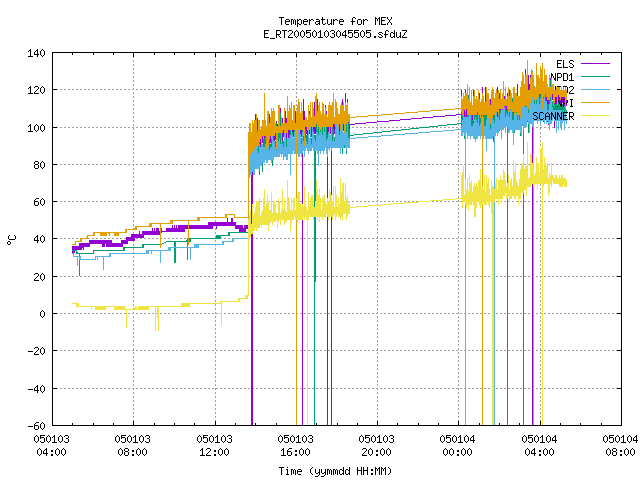Click the y-axis tick label -20
The image size is (640, 480).
point(36,351)
